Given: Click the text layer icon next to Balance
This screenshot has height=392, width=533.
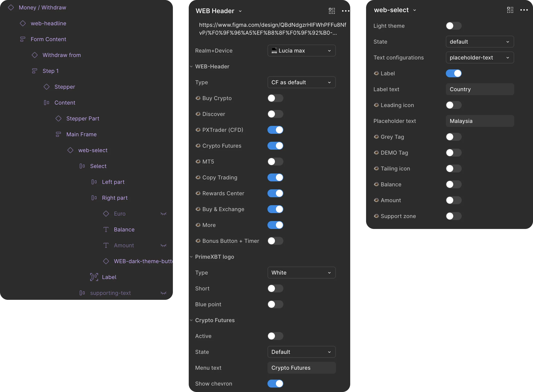Looking at the screenshot, I should pos(106,229).
